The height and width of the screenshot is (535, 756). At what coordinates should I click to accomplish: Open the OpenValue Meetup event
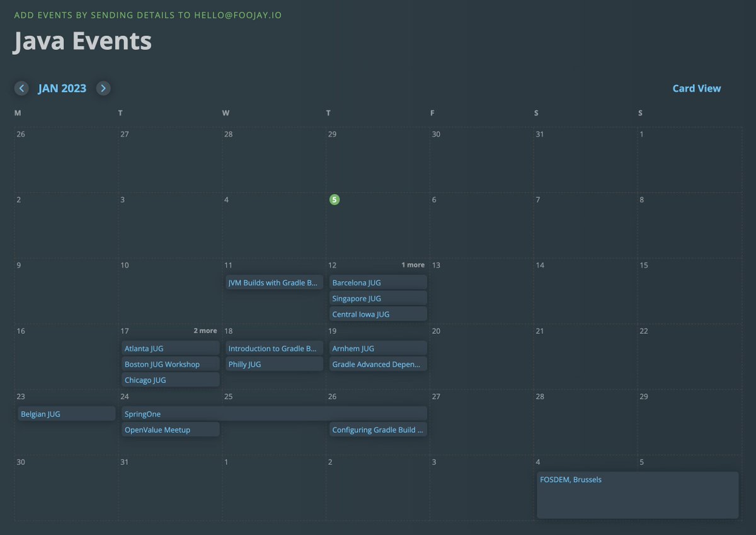(x=171, y=429)
